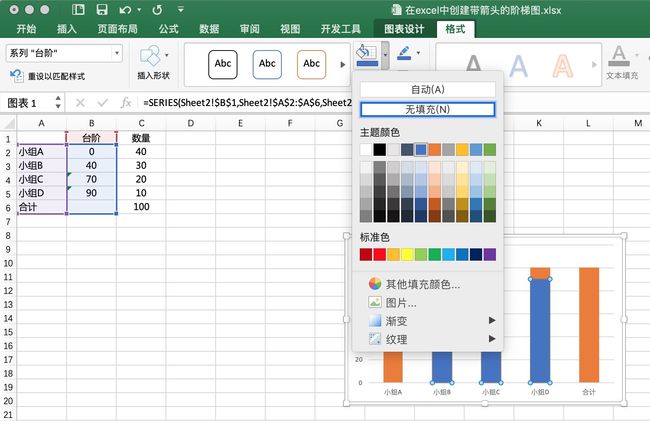The width and height of the screenshot is (650, 421).
Task: Open the Text Fill dropdown arrow
Action: pos(637,55)
